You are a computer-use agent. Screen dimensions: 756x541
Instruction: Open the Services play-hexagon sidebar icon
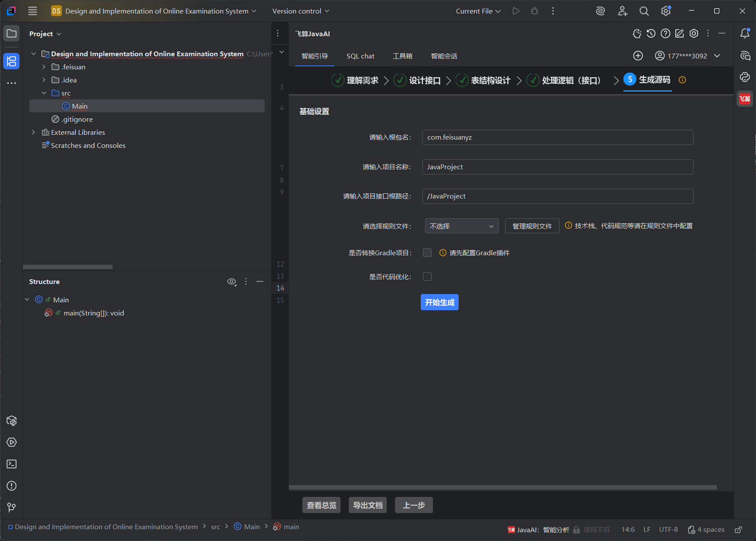click(12, 442)
